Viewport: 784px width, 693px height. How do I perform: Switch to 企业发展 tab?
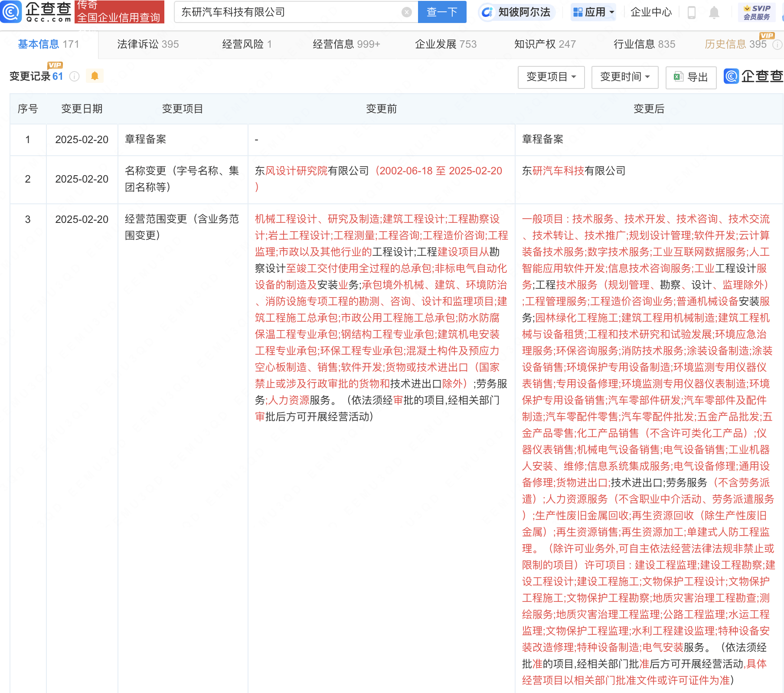pos(446,44)
